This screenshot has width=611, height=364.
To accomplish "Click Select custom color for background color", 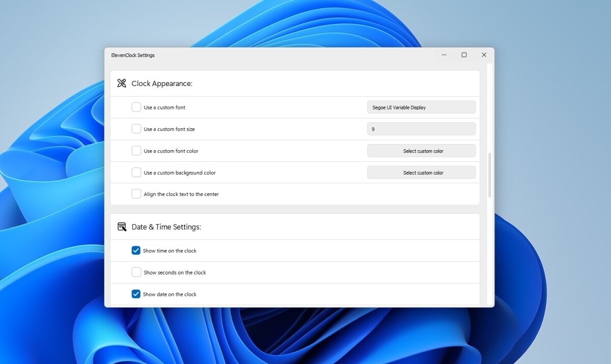I will tap(421, 172).
